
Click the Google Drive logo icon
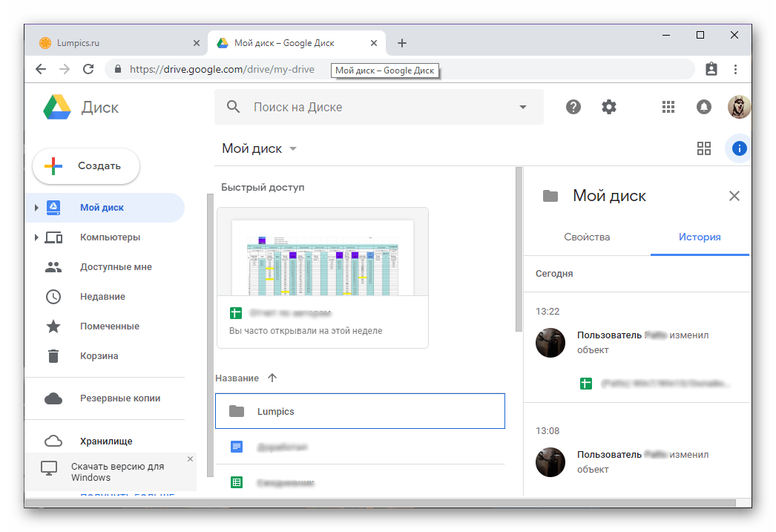[x=57, y=107]
